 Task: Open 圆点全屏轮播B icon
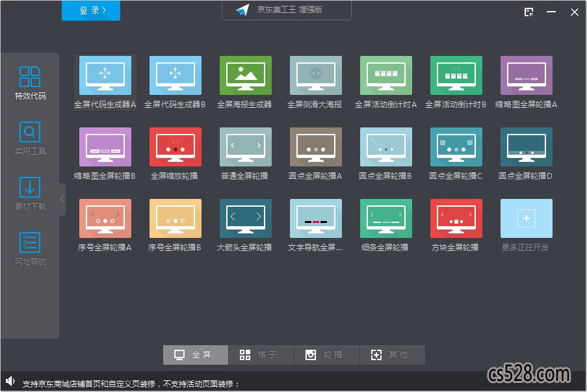pyautogui.click(x=386, y=147)
